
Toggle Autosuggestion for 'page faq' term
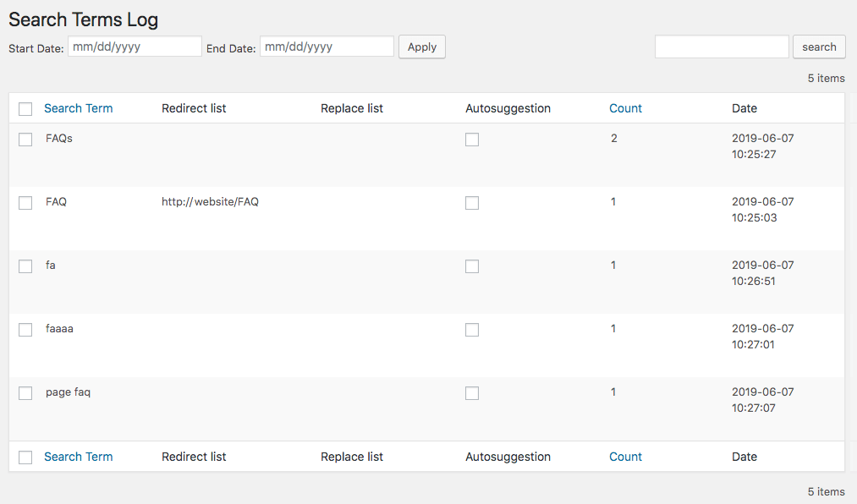click(472, 393)
